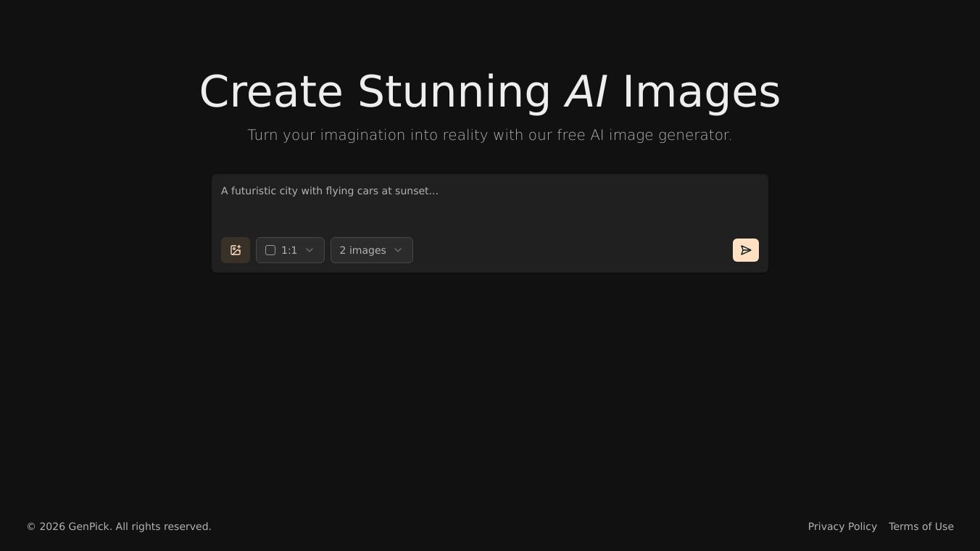Click the 'Turn your imagination into reality' subtitle
980x551 pixels.
pos(490,135)
